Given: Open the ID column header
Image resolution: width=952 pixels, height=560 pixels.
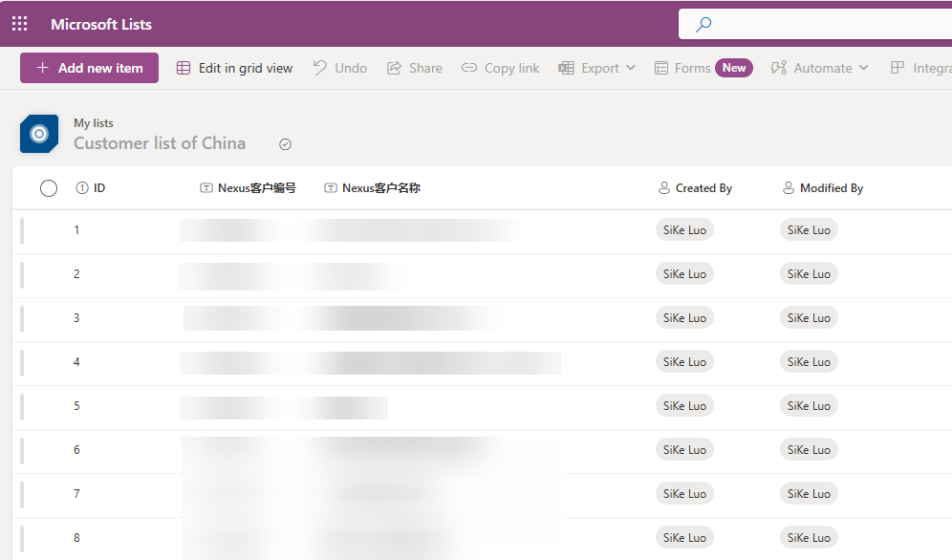Looking at the screenshot, I should tap(91, 188).
